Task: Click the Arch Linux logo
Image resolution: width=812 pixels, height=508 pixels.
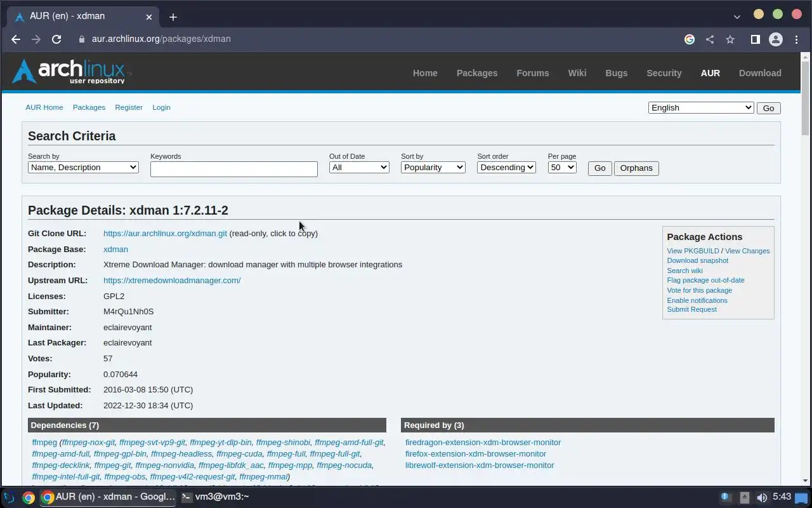Action: (x=71, y=72)
